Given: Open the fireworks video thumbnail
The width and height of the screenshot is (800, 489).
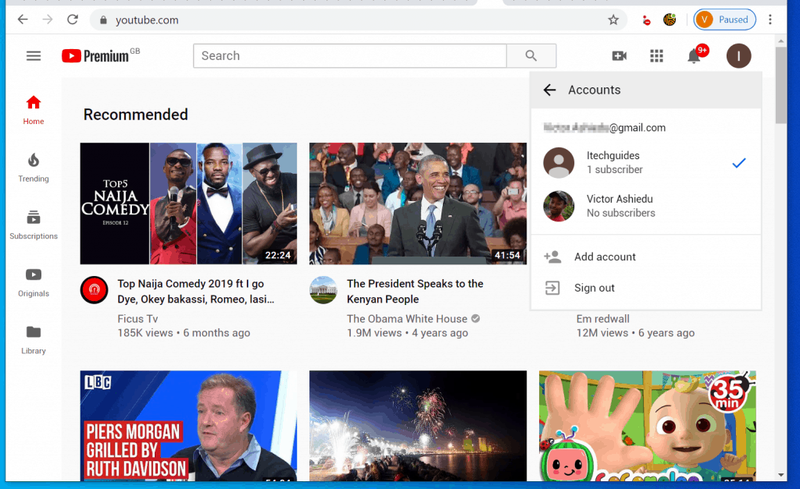Looking at the screenshot, I should pyautogui.click(x=418, y=426).
